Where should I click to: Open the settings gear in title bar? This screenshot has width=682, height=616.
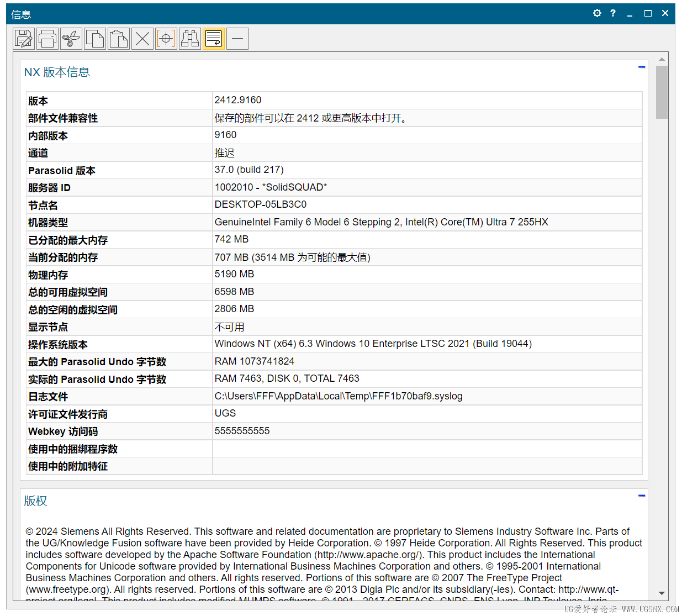pos(597,13)
